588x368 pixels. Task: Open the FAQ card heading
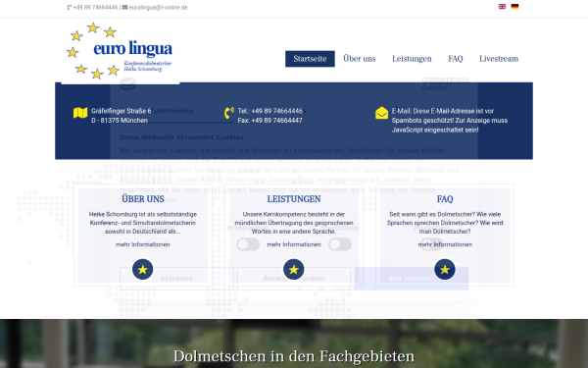point(445,199)
